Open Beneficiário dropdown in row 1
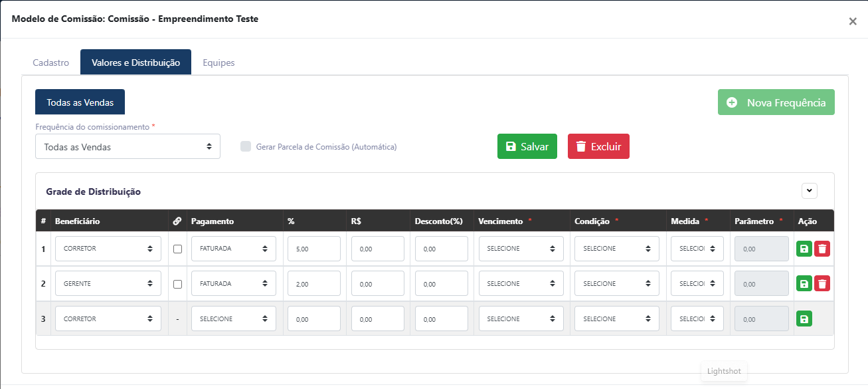868x389 pixels. click(108, 249)
